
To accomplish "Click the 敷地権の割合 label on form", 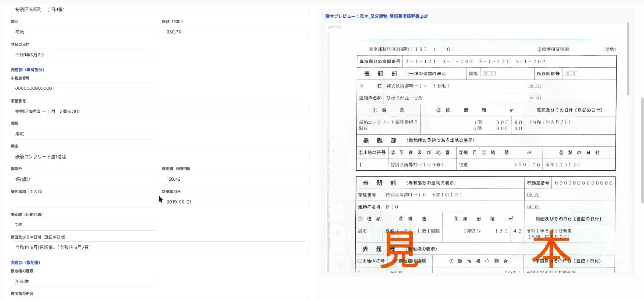I will coord(22,294).
